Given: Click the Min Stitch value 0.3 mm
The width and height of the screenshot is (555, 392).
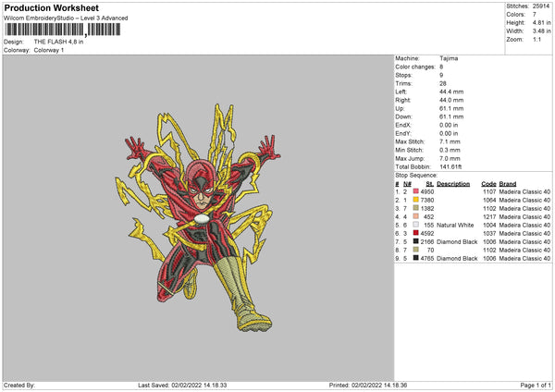Looking at the screenshot, I should [450, 150].
